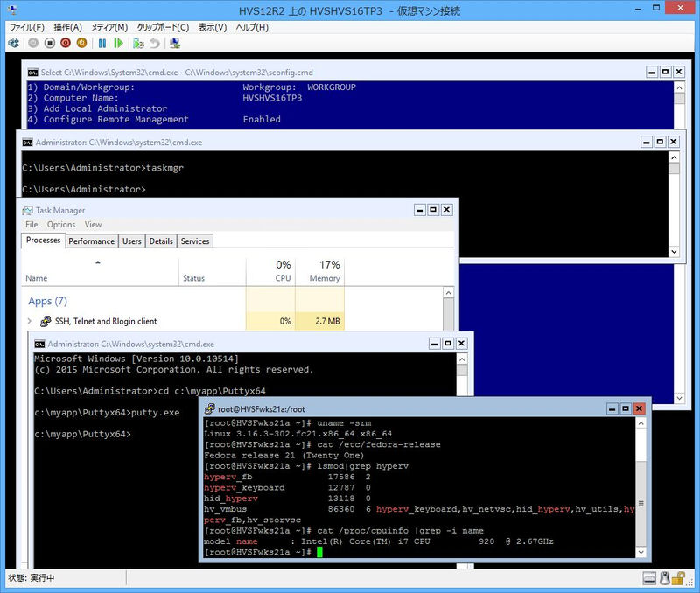
Task: Click PuTTY terminal scroll-down arrow
Action: (x=640, y=552)
